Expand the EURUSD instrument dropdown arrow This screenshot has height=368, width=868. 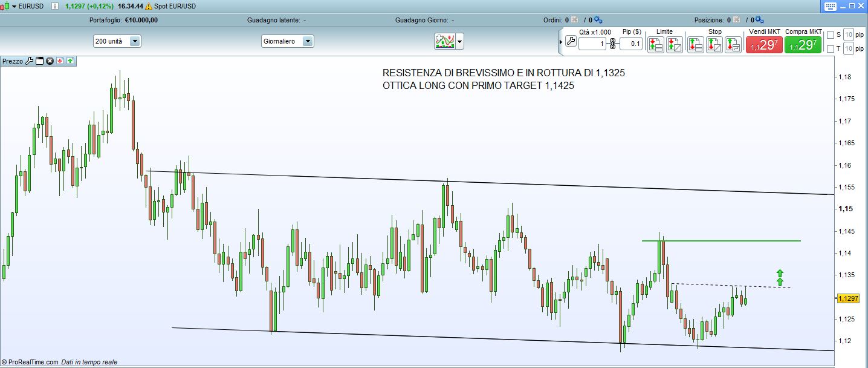(x=15, y=6)
